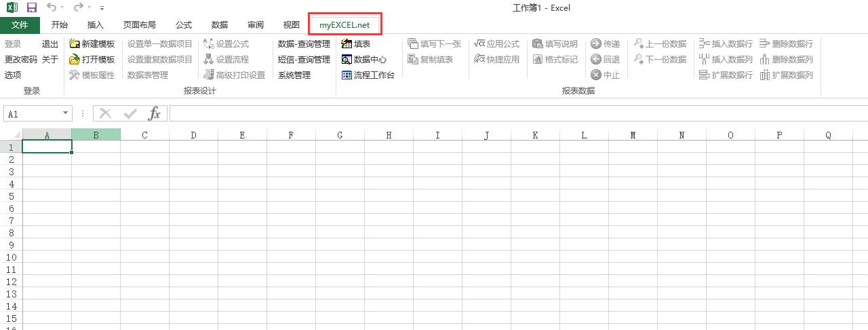This screenshot has width=868, height=330.
Task: Click the Undo arrow in title bar
Action: 52,8
